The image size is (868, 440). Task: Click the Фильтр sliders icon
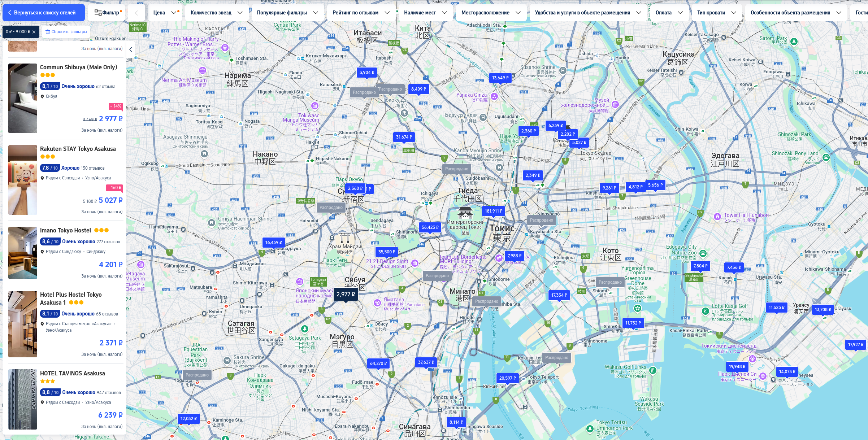98,13
